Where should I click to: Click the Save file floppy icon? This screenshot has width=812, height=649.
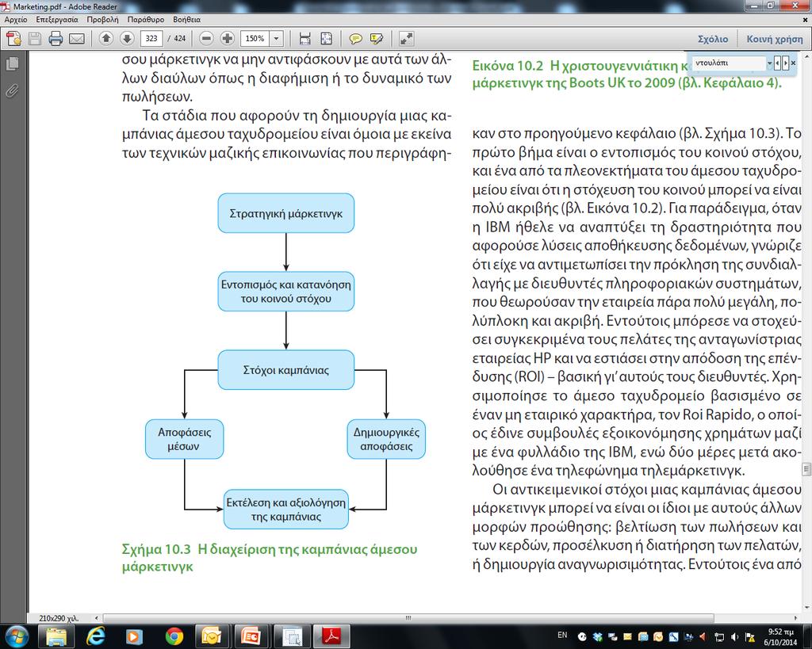click(x=35, y=39)
